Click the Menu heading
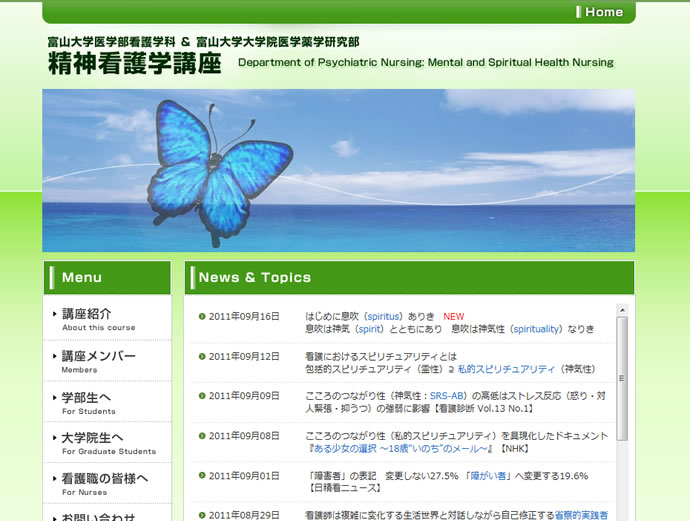The image size is (690, 521). (x=81, y=277)
